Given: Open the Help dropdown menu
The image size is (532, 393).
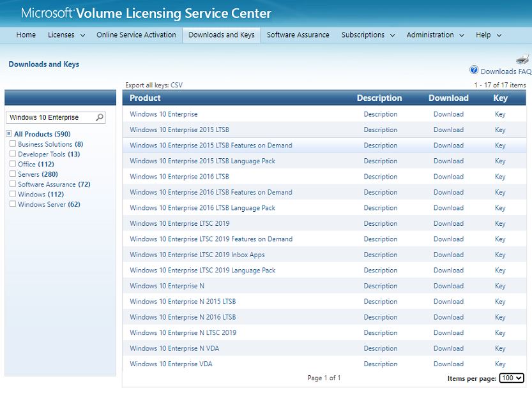Looking at the screenshot, I should point(489,35).
